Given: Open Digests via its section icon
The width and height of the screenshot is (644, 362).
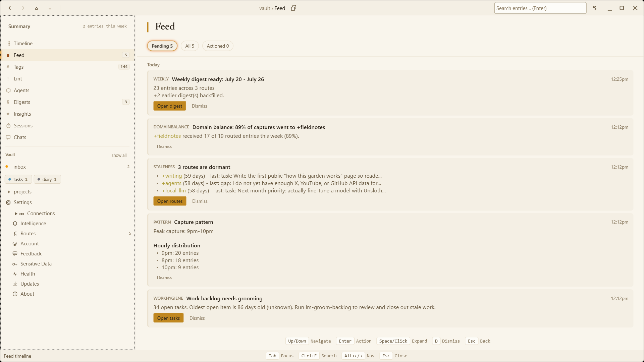Looking at the screenshot, I should pos(8,102).
